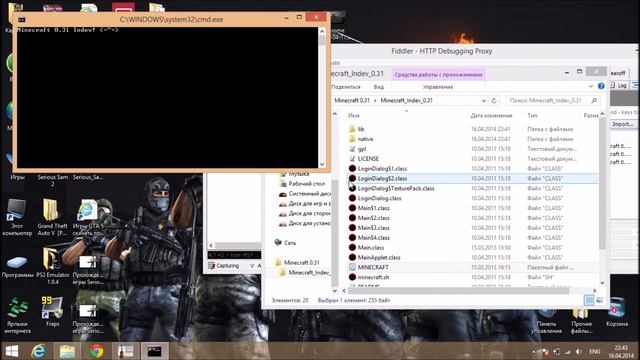Select LoginDialog$2.class file
Screen dimensions: 640x360
tap(382, 178)
